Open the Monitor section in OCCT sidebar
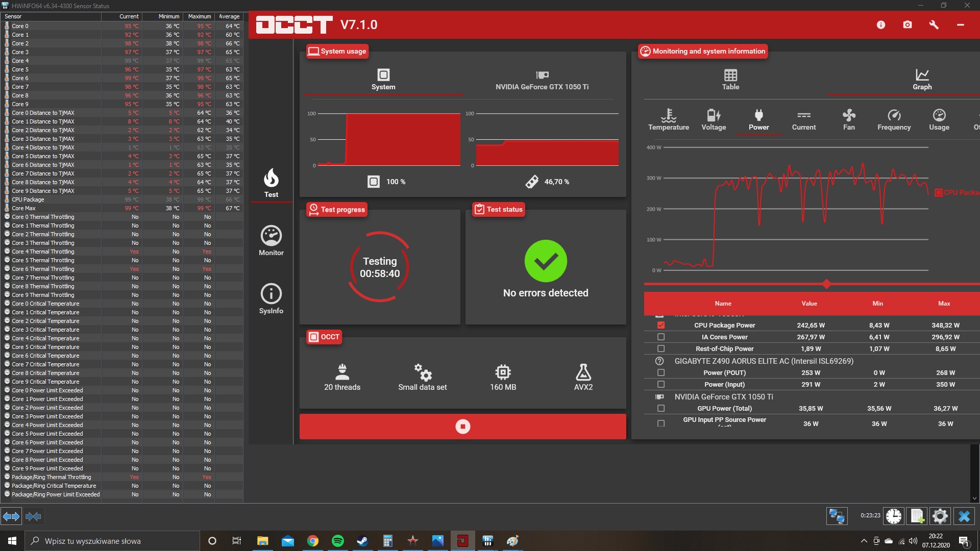 click(271, 240)
